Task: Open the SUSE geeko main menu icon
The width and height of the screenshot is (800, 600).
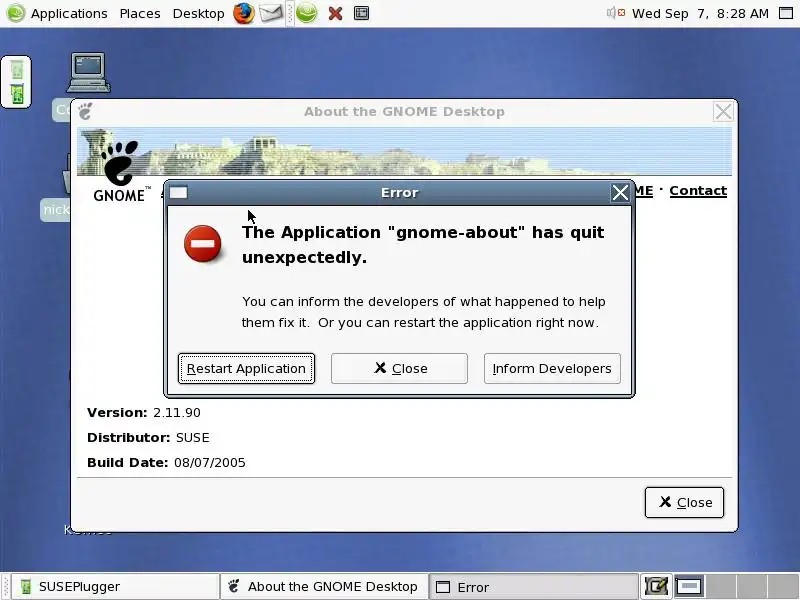Action: [x=15, y=13]
